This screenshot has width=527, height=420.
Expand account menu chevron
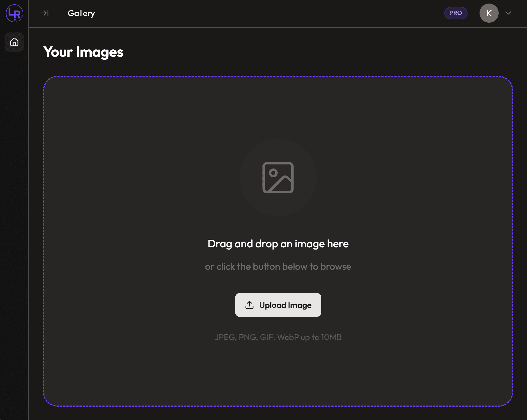[508, 13]
